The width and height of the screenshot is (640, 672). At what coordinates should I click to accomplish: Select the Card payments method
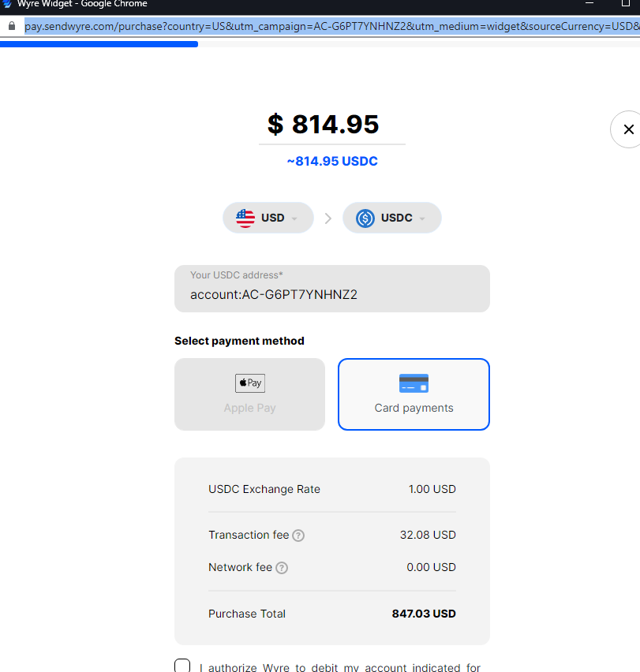coord(414,394)
